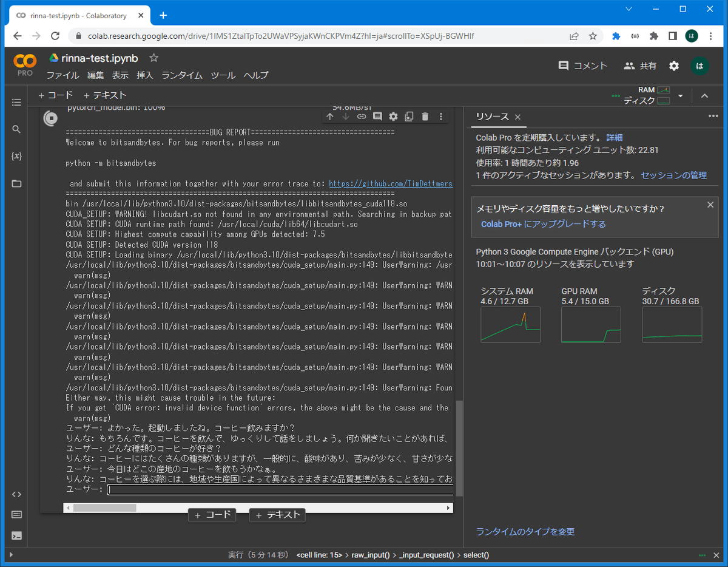Bookmark this page with the star icon
This screenshot has width=728, height=567.
593,36
